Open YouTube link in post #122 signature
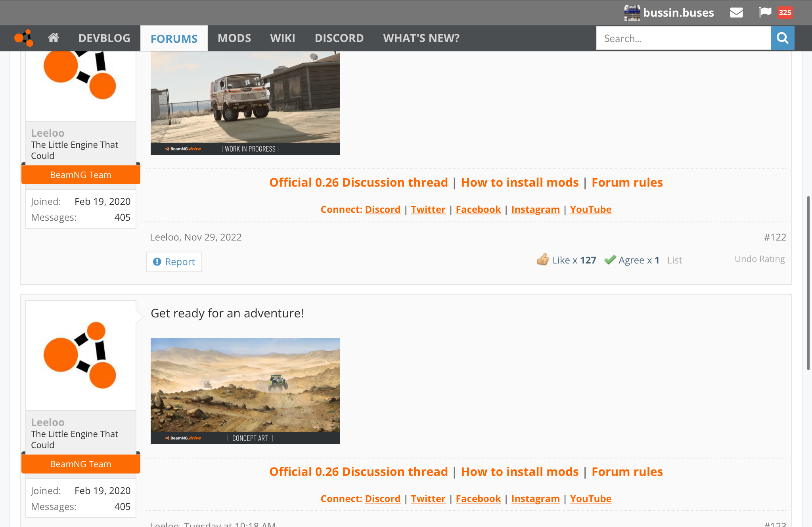Screen dimensions: 812x527 (591, 209)
